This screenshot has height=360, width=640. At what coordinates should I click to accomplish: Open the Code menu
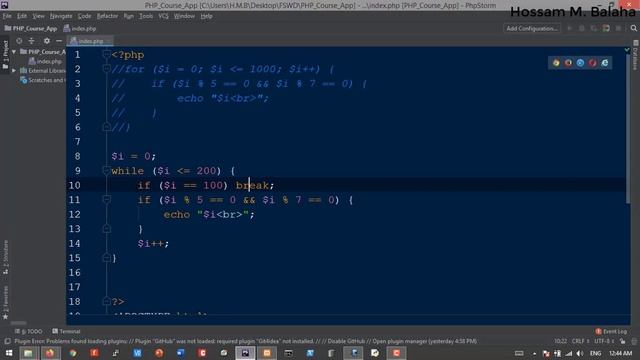84,16
